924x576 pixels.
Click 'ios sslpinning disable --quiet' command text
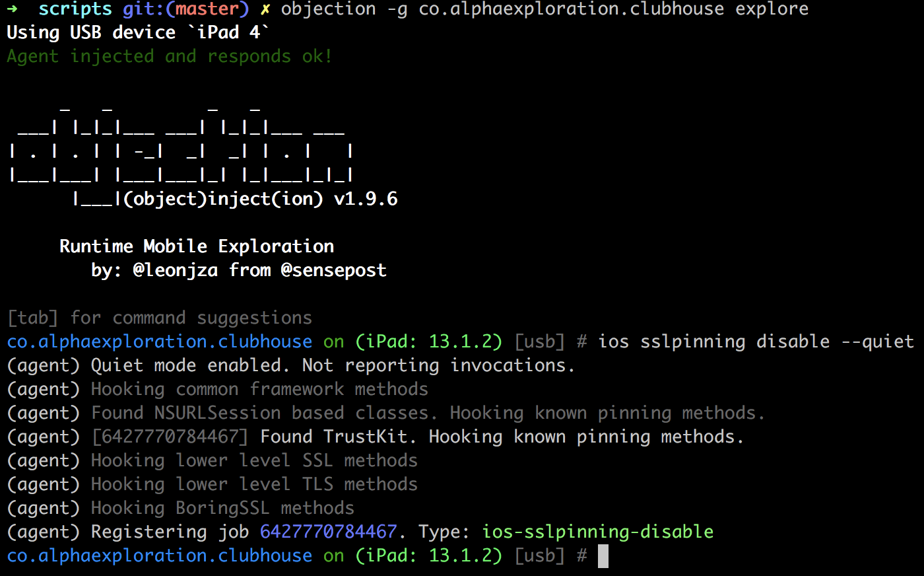[756, 342]
